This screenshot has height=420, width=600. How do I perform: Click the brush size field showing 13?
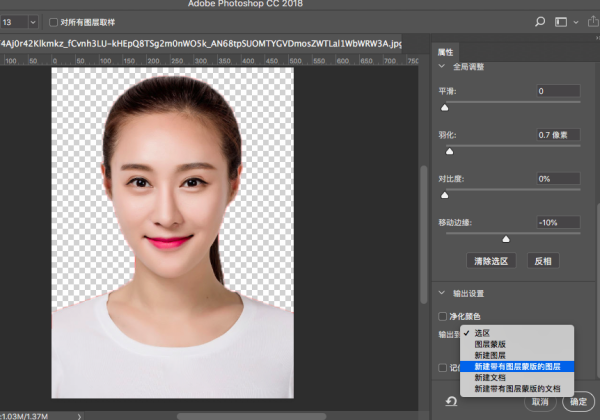coord(14,22)
